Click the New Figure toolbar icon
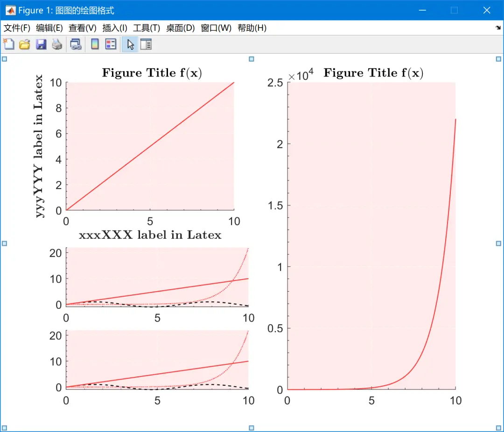The image size is (504, 432). point(9,44)
